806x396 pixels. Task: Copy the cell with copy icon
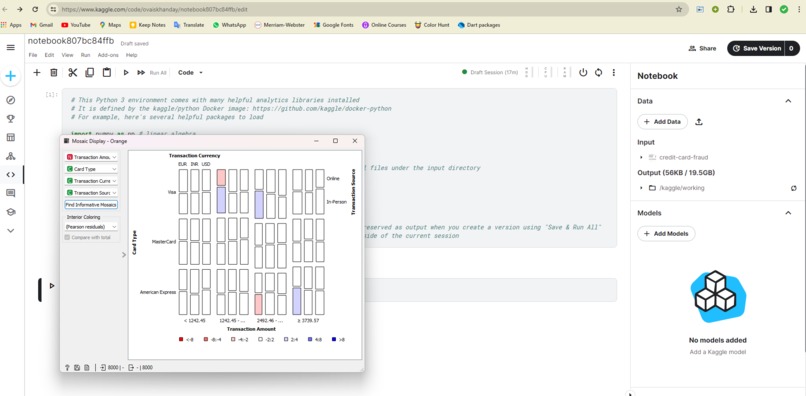[x=89, y=73]
